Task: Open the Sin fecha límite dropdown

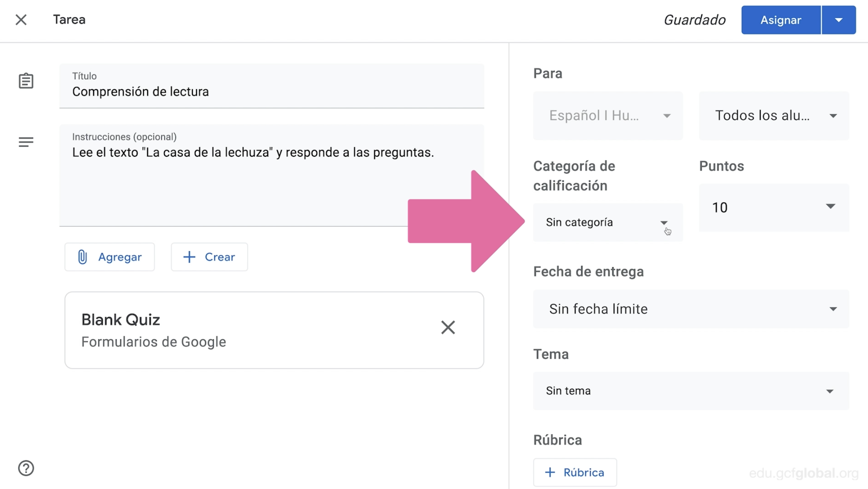Action: pos(691,309)
